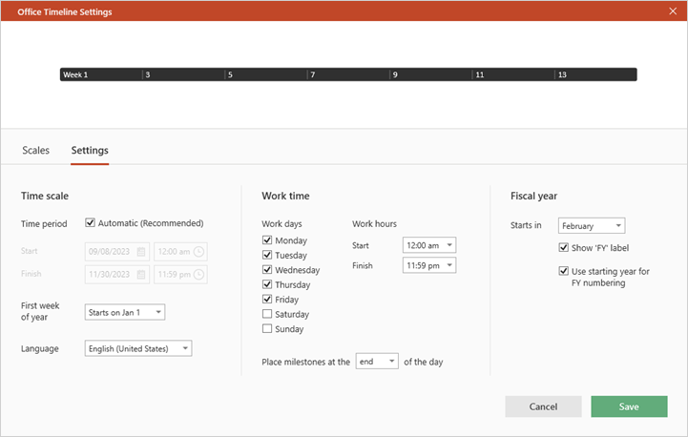The height and width of the screenshot is (437, 688).
Task: Open Language dropdown English (United States)
Action: pyautogui.click(x=138, y=348)
